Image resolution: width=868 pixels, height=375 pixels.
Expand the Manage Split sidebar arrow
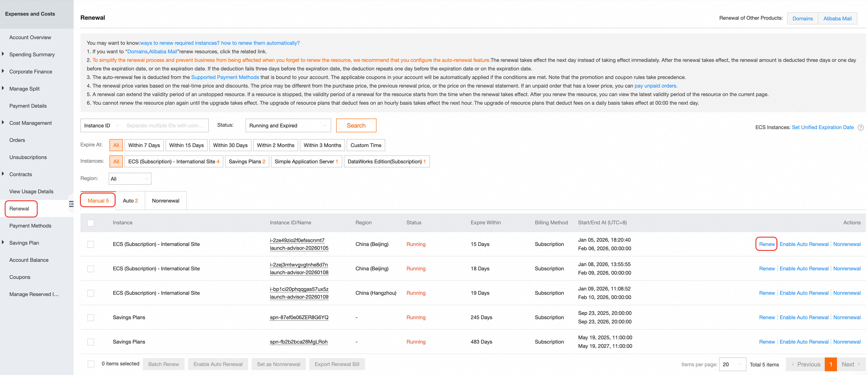(x=3, y=88)
